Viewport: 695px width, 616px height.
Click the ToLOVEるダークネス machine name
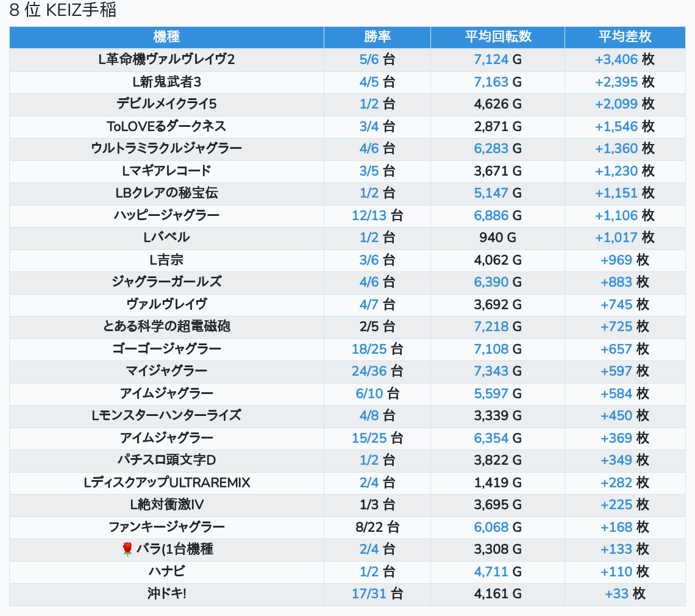166,126
